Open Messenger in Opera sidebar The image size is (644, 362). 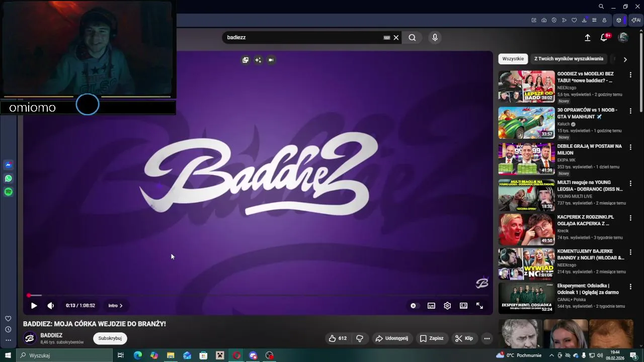tap(8, 165)
